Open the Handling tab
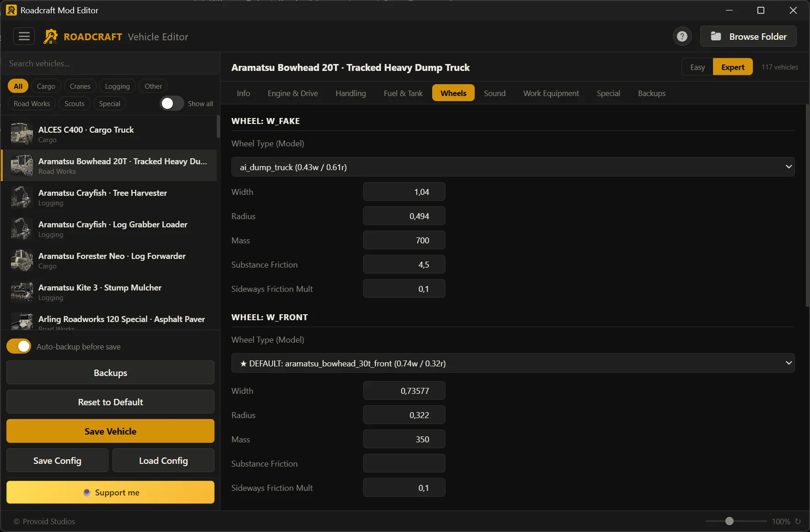The width and height of the screenshot is (810, 532). pyautogui.click(x=351, y=93)
